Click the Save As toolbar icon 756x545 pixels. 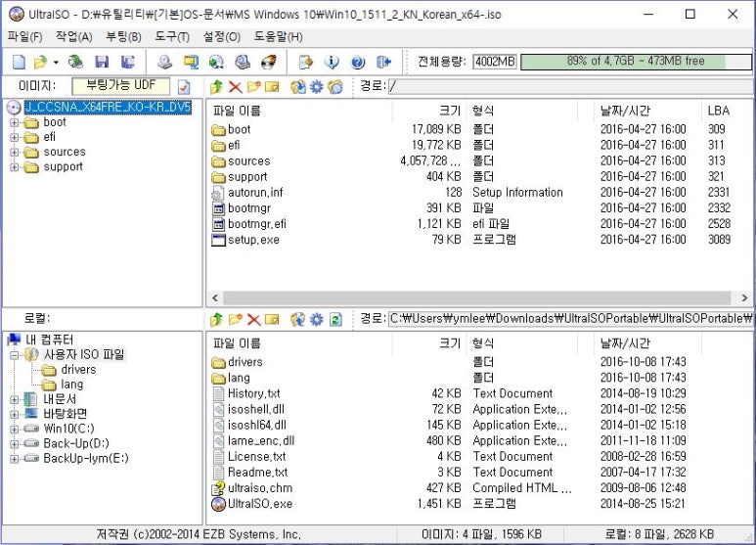tap(127, 62)
